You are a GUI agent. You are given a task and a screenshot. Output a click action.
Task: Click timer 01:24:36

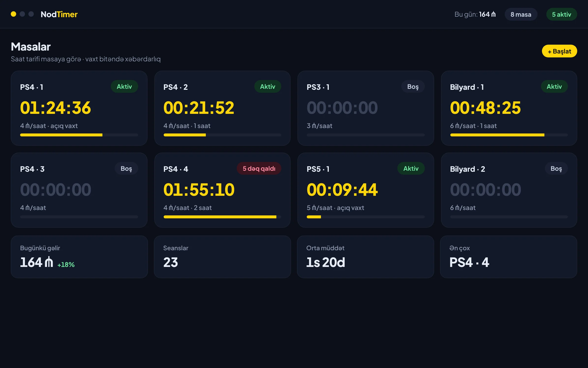55,108
